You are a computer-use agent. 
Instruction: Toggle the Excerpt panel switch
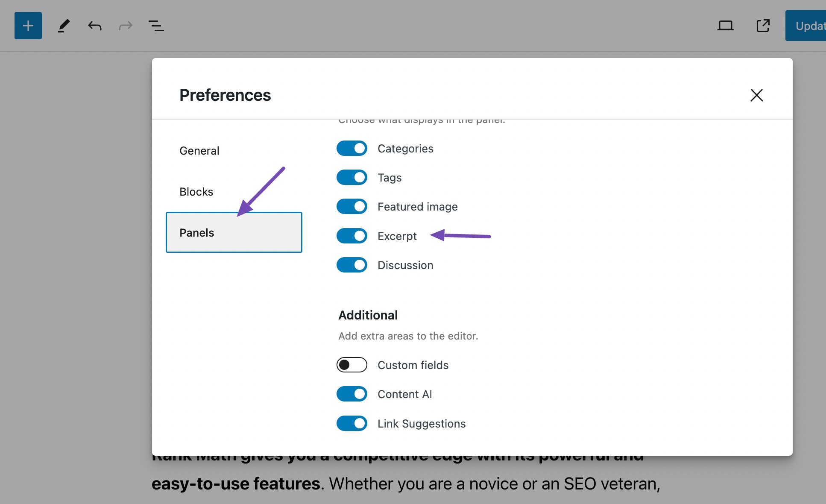tap(352, 235)
